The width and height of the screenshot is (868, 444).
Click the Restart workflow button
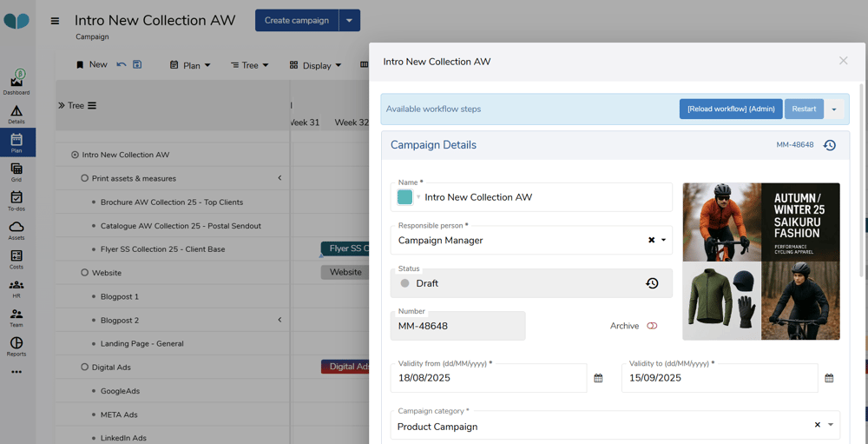804,109
